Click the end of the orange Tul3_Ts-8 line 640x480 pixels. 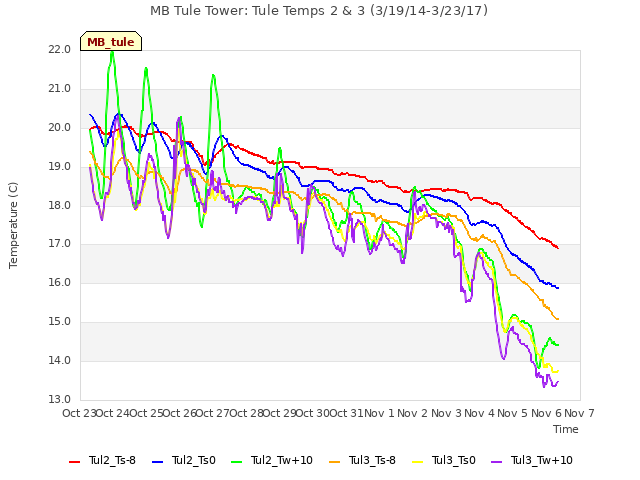[558, 319]
